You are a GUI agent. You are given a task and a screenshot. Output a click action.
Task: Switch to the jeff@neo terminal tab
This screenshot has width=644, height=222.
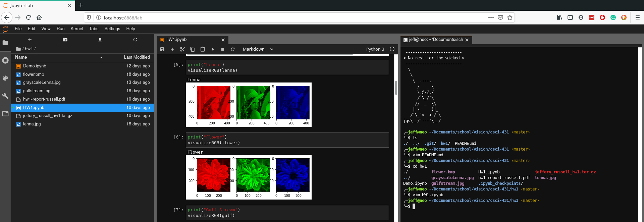coord(436,40)
